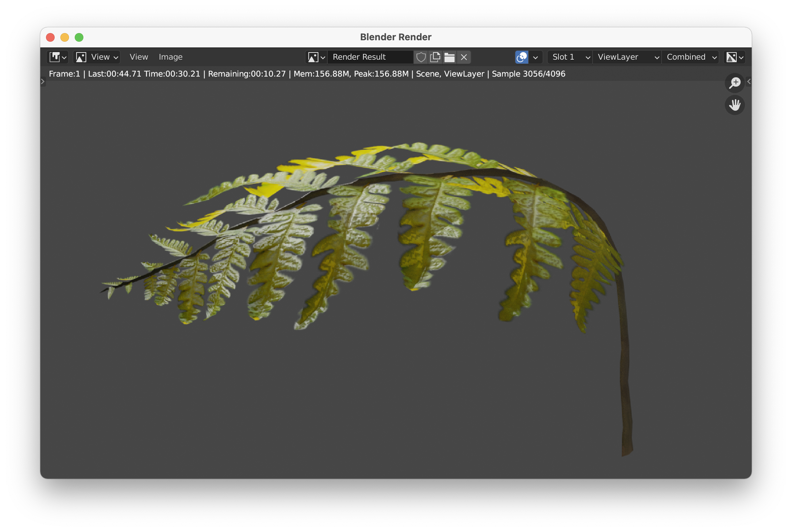The image size is (792, 532).
Task: Close the Blender Render window
Action: point(50,37)
